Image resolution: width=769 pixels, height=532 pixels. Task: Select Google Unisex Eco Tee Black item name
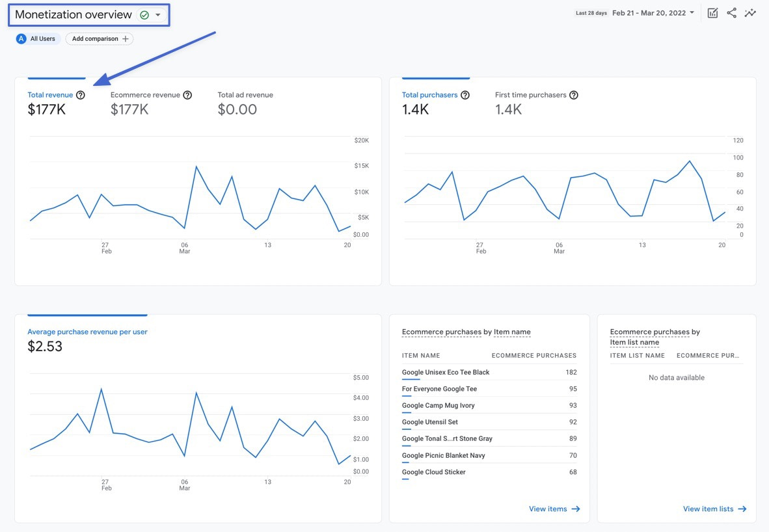click(445, 372)
